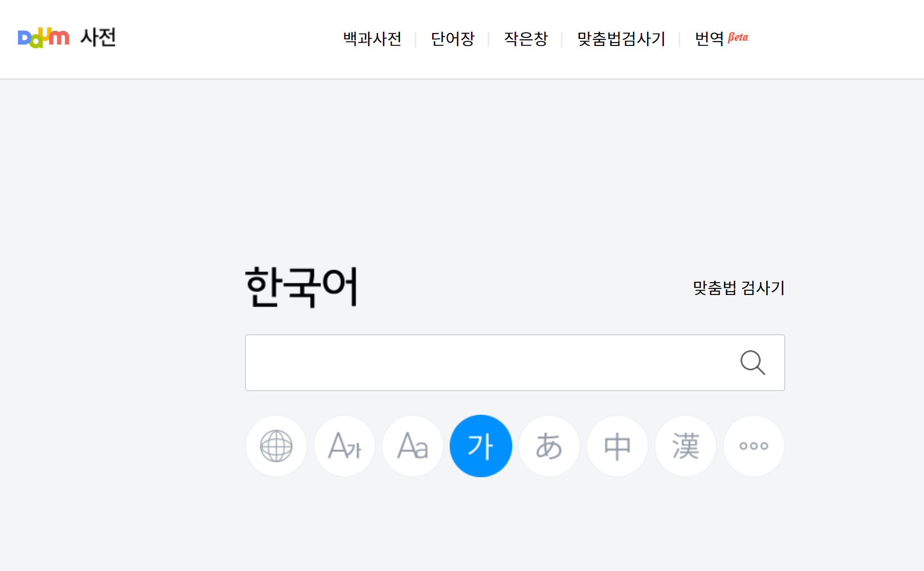Screen dimensions: 924x571
Task: Click the search magnifier icon
Action: (753, 363)
